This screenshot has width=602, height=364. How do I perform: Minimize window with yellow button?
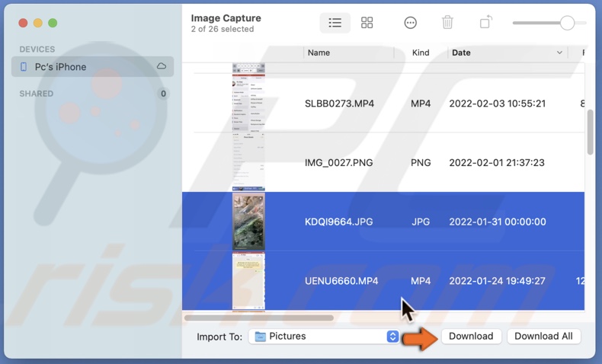click(37, 23)
